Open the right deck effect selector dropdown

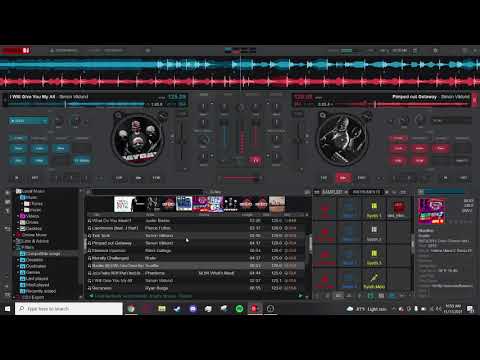(452, 121)
